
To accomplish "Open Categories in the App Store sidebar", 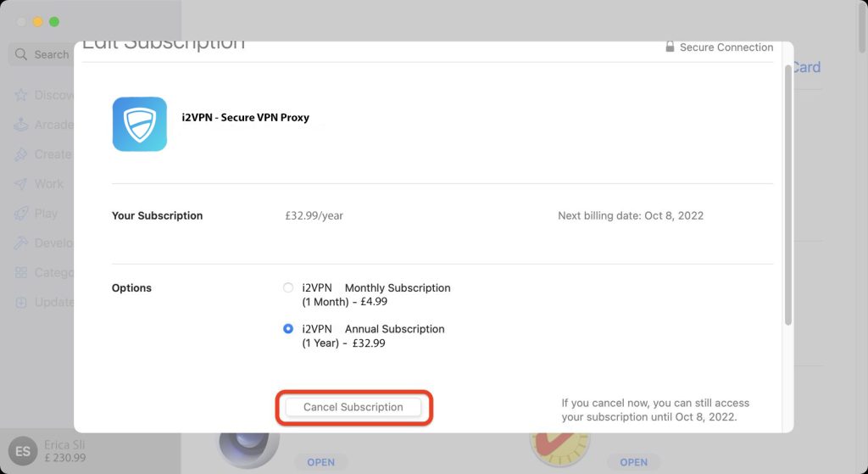I will [x=44, y=272].
